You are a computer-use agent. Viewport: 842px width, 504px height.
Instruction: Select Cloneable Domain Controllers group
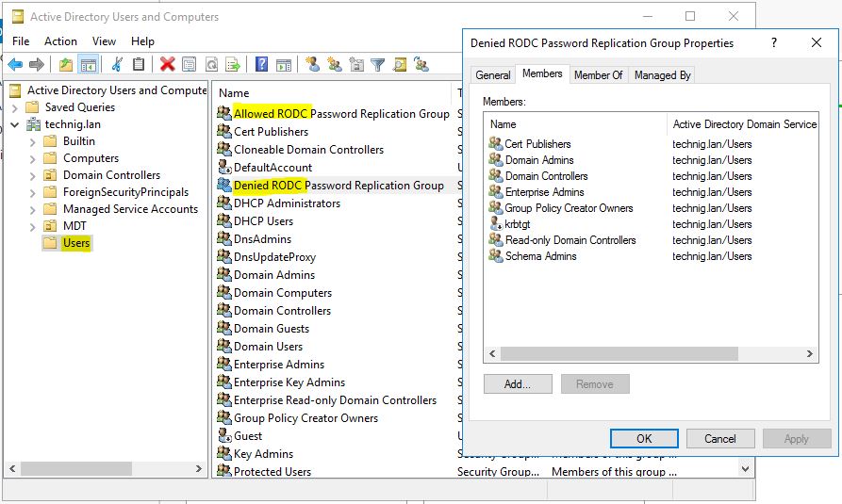point(301,150)
